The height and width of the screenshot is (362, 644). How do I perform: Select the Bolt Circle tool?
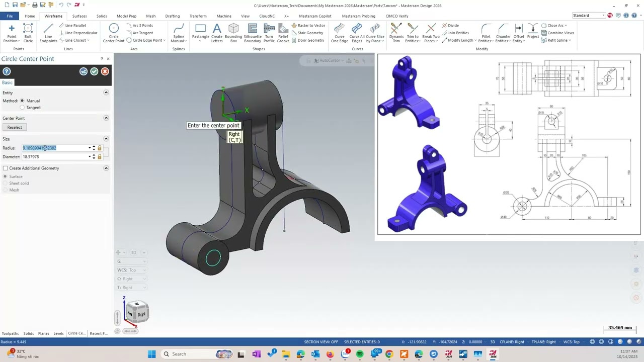point(28,33)
